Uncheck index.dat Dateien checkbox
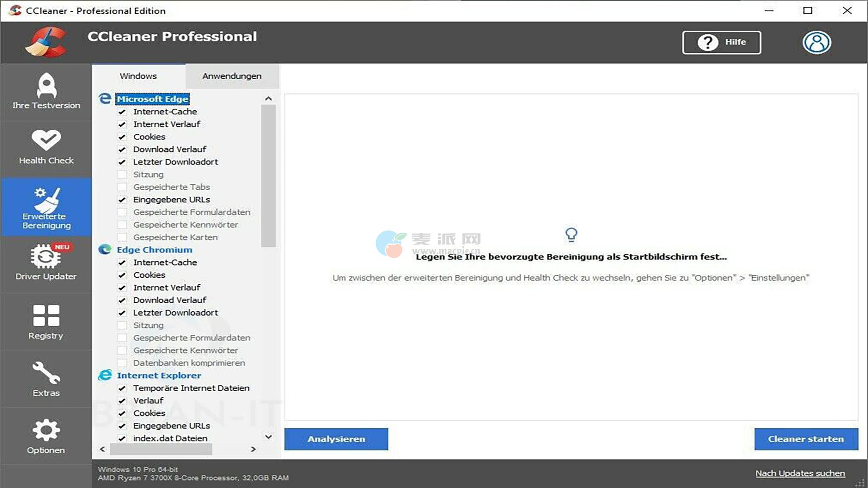Image resolution: width=868 pixels, height=488 pixels. [122, 438]
